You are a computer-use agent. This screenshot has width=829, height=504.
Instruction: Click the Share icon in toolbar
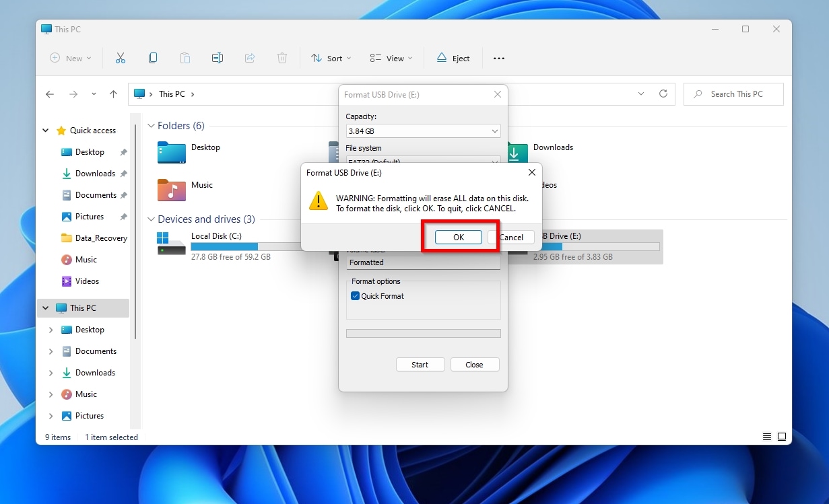pyautogui.click(x=250, y=59)
